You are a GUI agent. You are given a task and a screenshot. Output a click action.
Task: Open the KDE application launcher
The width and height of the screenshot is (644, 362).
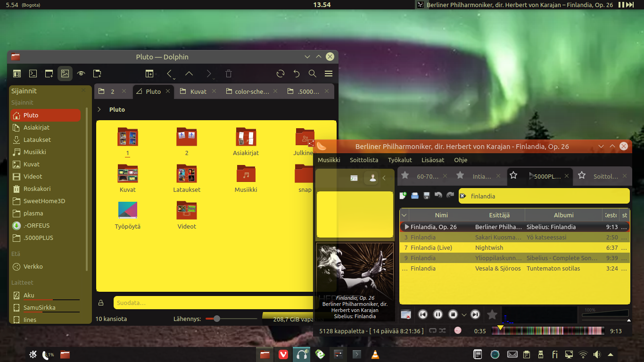[x=33, y=354]
